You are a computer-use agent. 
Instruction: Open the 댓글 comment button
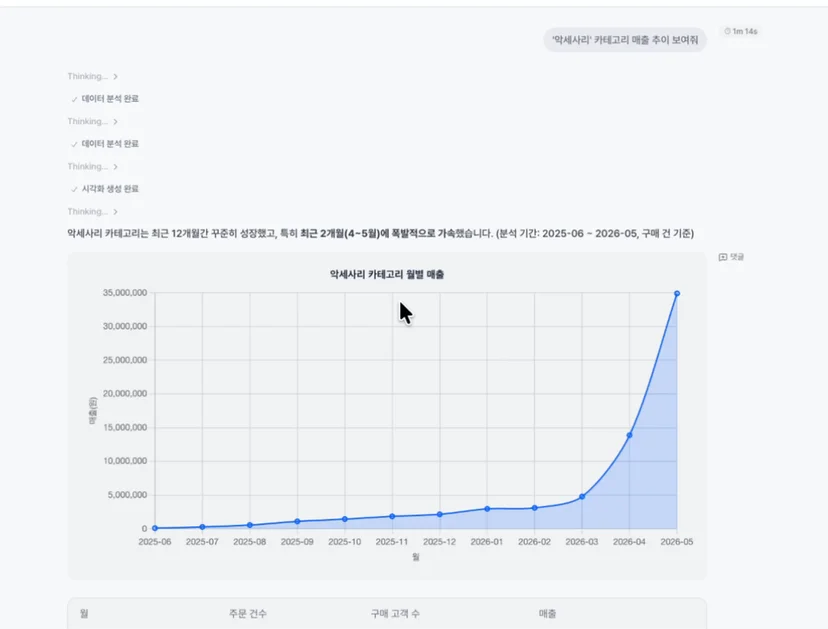(731, 257)
